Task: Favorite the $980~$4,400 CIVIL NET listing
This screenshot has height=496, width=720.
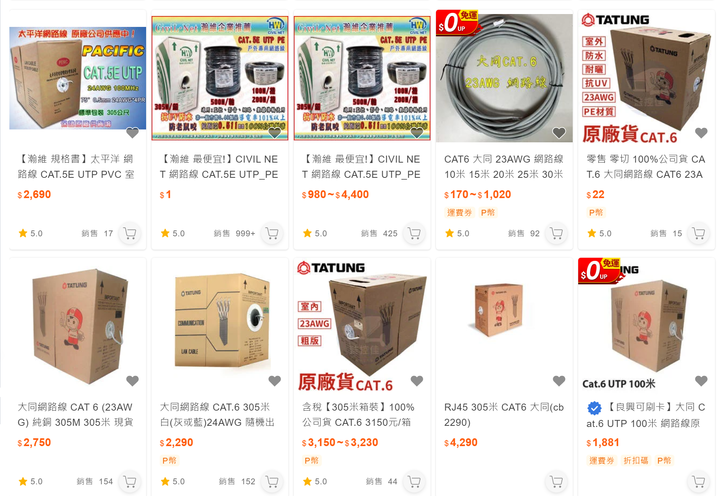Action: (416, 133)
